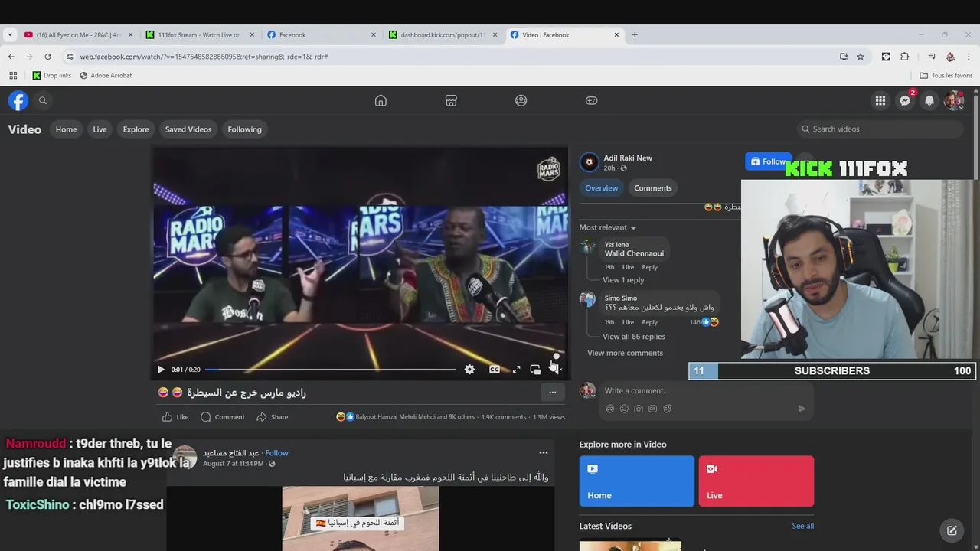Open video post options three-dot menu
The image size is (980, 551).
552,393
